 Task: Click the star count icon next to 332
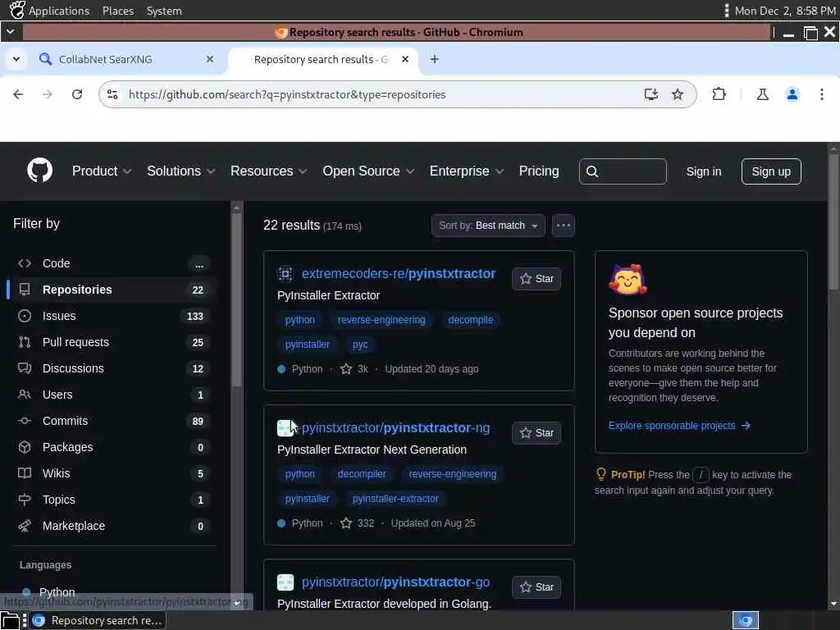346,523
